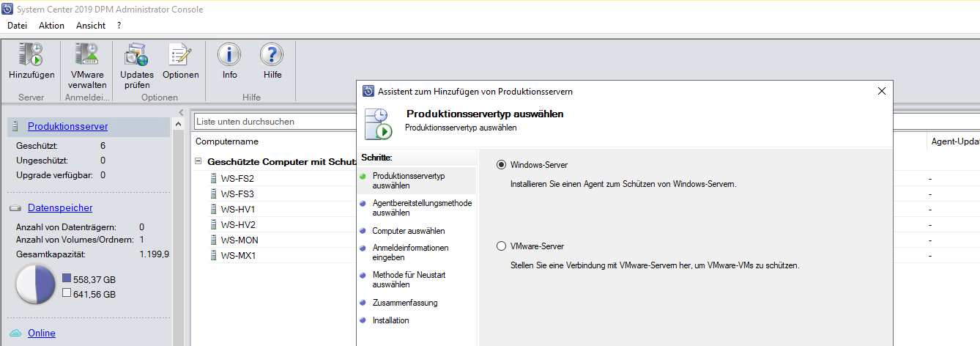Click the Gesamtkapazität value line

92,254
